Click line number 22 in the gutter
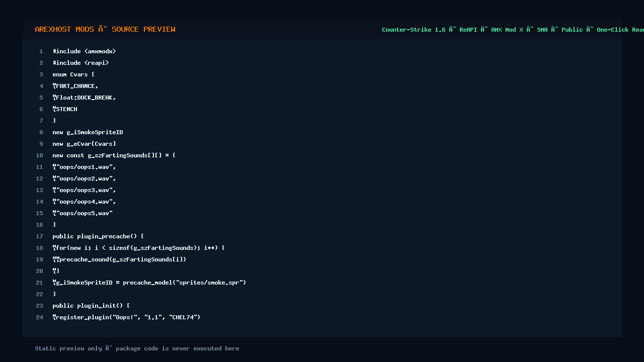The image size is (644, 362). (39, 294)
